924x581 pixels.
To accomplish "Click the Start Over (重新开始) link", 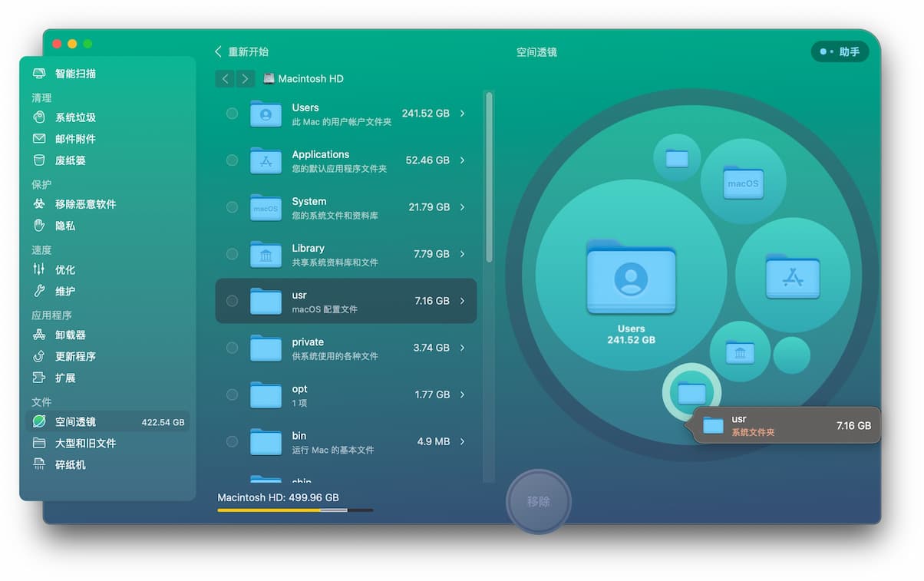I will pyautogui.click(x=242, y=51).
